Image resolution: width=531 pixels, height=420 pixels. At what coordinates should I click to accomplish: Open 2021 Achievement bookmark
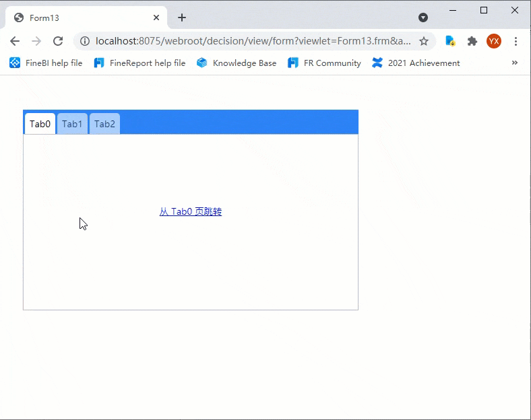(x=416, y=63)
